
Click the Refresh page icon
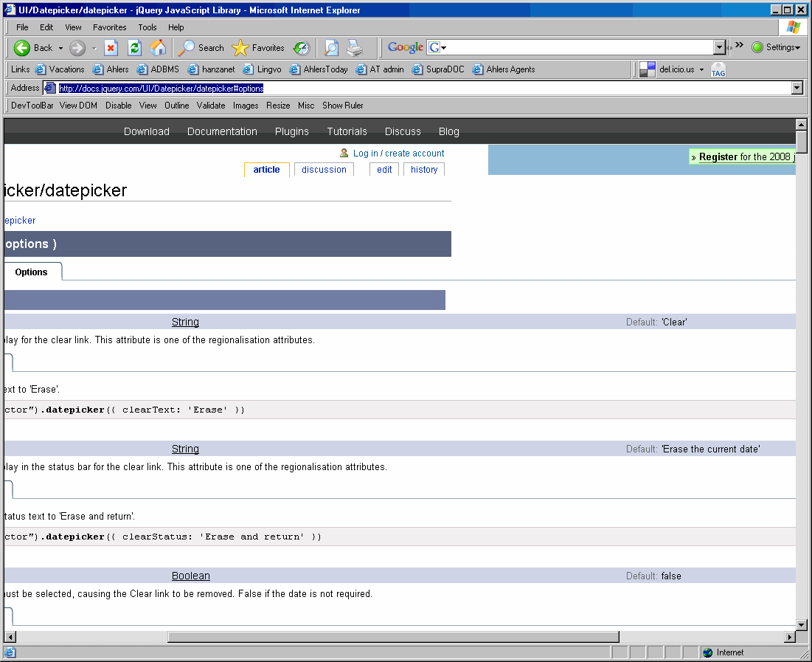coord(134,48)
